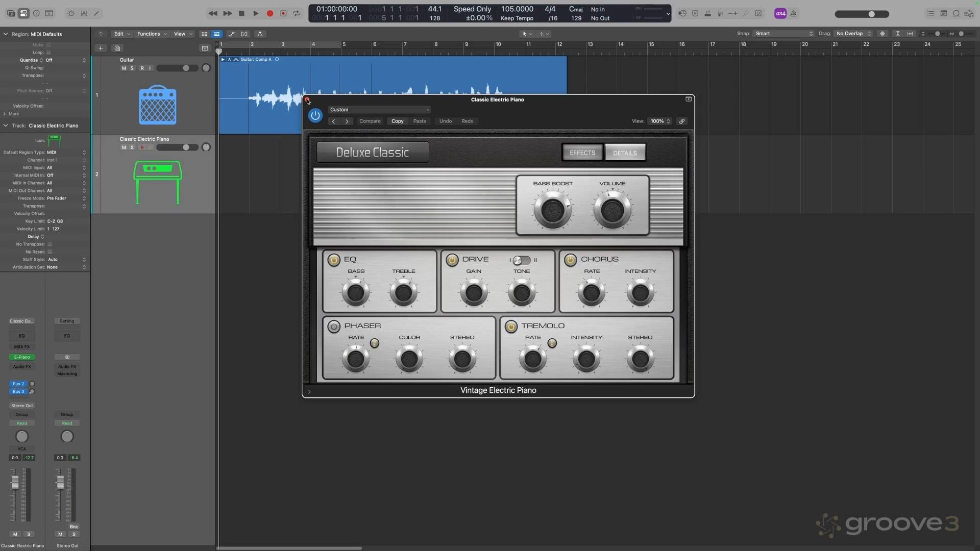This screenshot has height=551, width=980.
Task: Click the plugin link chain icon
Action: [x=681, y=121]
